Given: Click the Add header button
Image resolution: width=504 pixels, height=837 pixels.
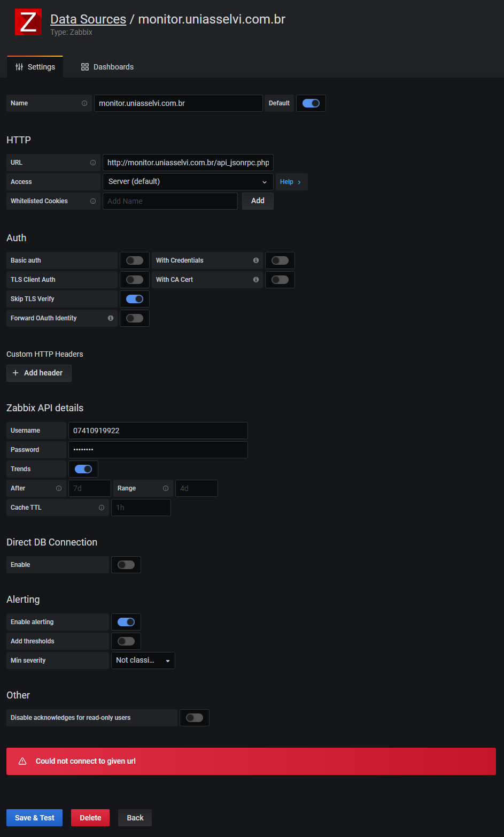Looking at the screenshot, I should [x=39, y=373].
